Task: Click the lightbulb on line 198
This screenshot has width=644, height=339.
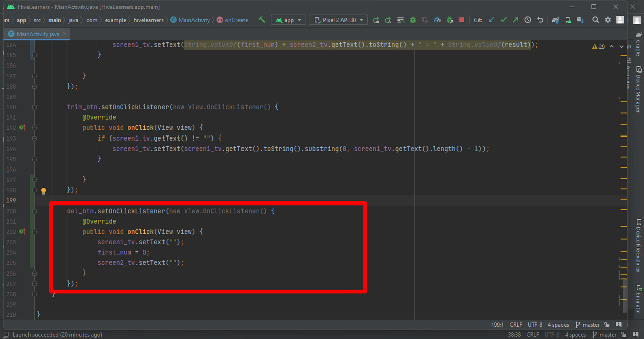Action: pyautogui.click(x=43, y=191)
